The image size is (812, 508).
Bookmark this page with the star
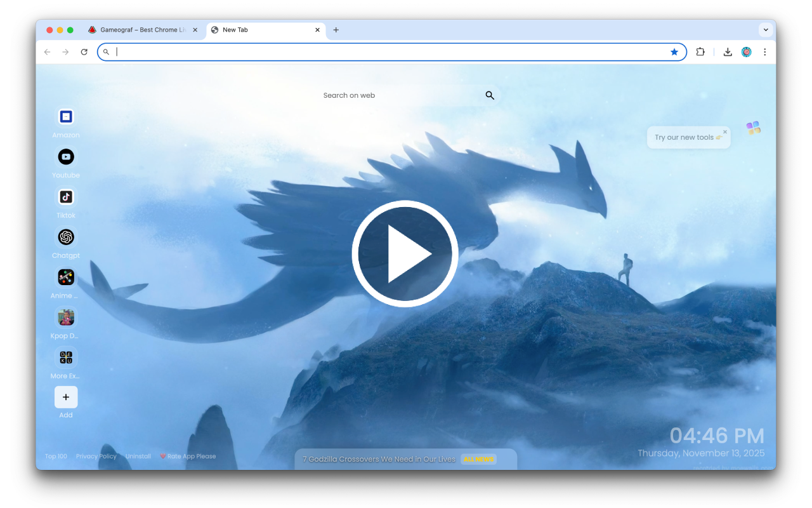[x=674, y=52]
